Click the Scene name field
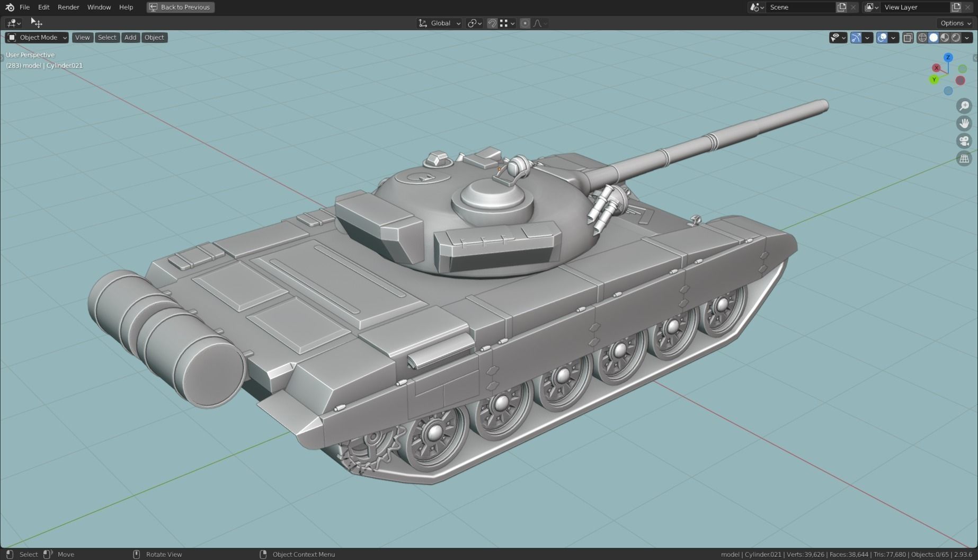Viewport: 978px width, 560px height. [800, 7]
